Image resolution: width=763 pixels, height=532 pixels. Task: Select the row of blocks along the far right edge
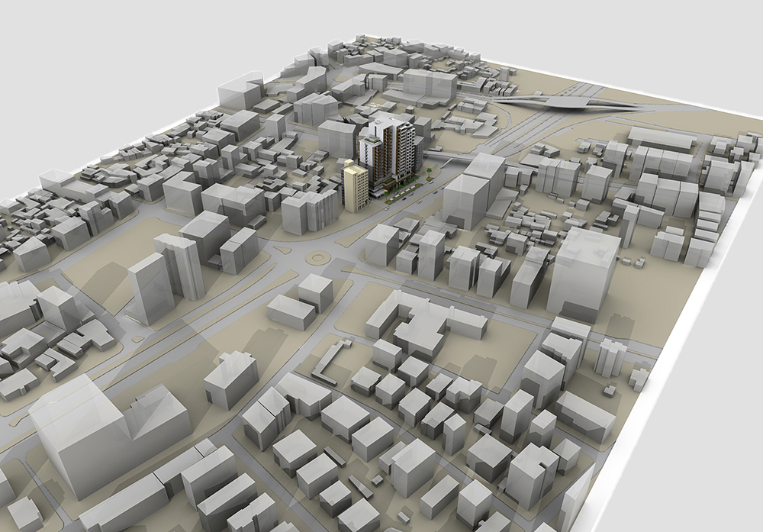point(710,221)
